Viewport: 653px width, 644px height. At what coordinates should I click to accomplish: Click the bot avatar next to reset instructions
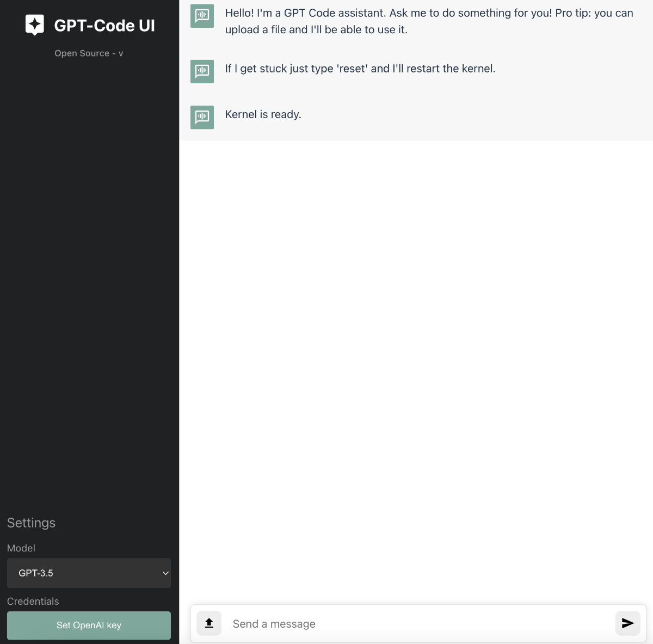(202, 71)
